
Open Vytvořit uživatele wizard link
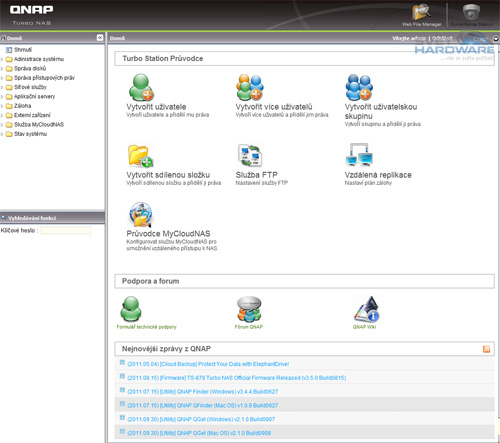[156, 107]
